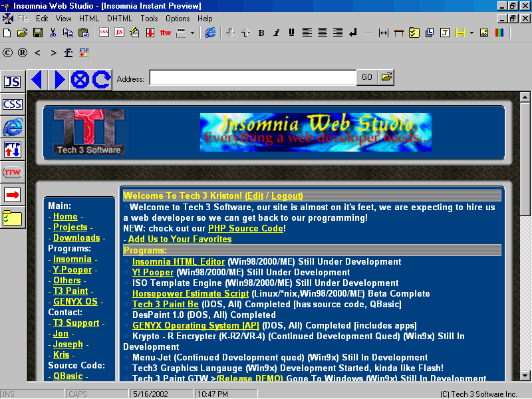
Task: Open the PHP Source Code link
Action: click(x=245, y=228)
